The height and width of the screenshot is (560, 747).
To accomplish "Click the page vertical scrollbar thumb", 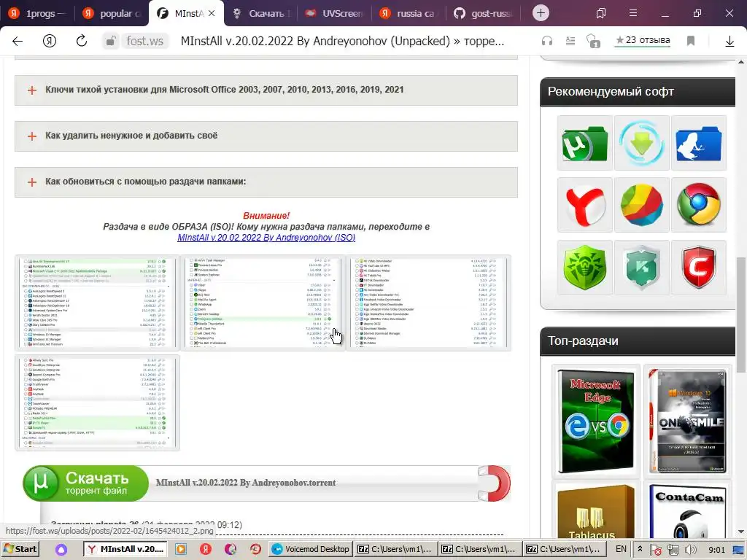I will [x=741, y=314].
